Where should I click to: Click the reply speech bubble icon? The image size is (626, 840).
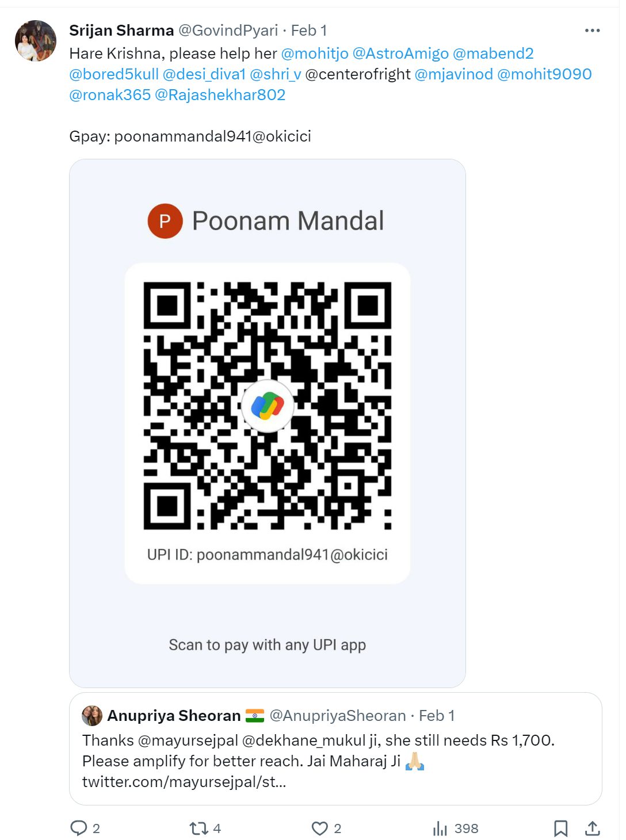click(78, 828)
